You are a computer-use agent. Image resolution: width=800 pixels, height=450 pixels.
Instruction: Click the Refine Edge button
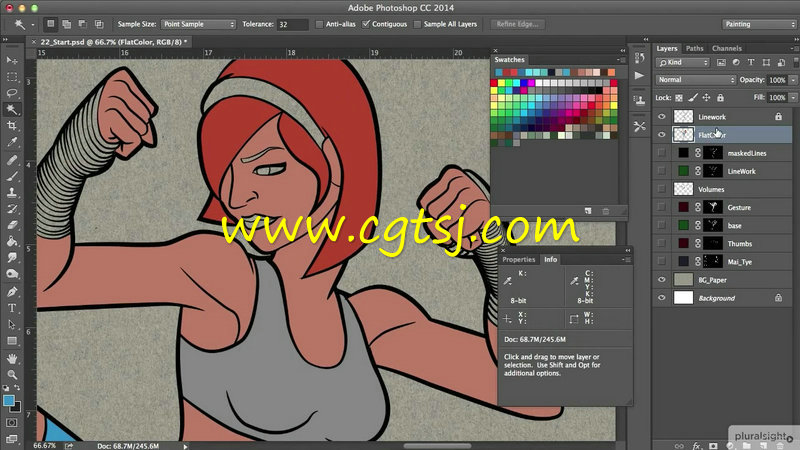coord(517,24)
